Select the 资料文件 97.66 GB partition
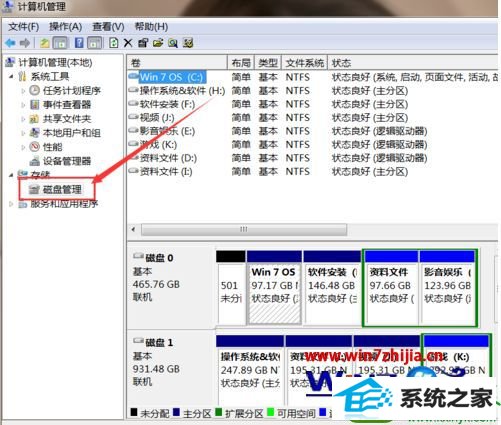This screenshot has width=501, height=425. [x=391, y=288]
